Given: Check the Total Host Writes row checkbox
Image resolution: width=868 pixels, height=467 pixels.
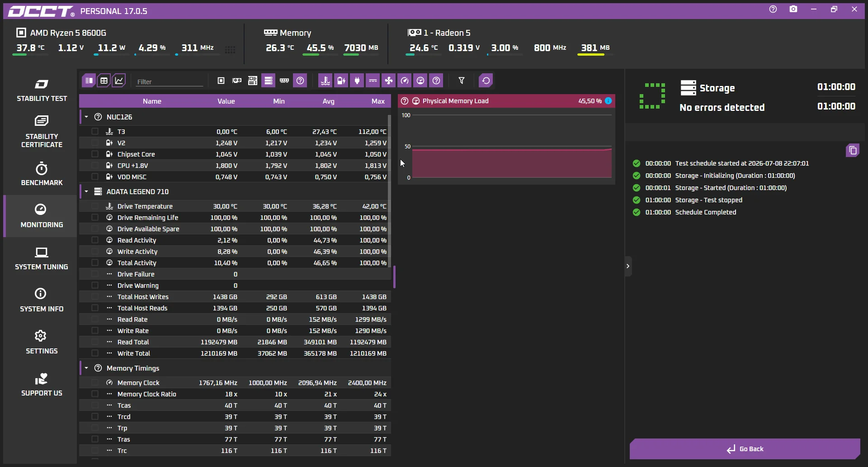Looking at the screenshot, I should click(95, 296).
